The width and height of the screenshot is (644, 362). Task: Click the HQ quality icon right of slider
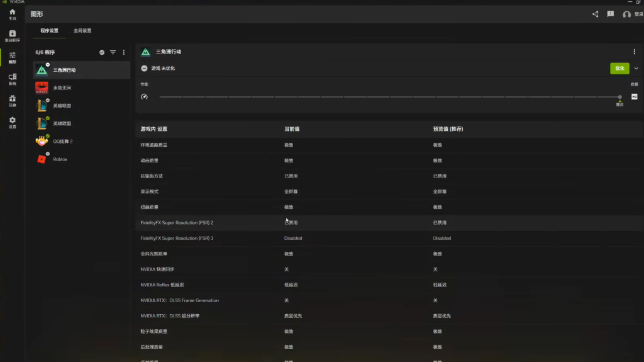point(634,97)
